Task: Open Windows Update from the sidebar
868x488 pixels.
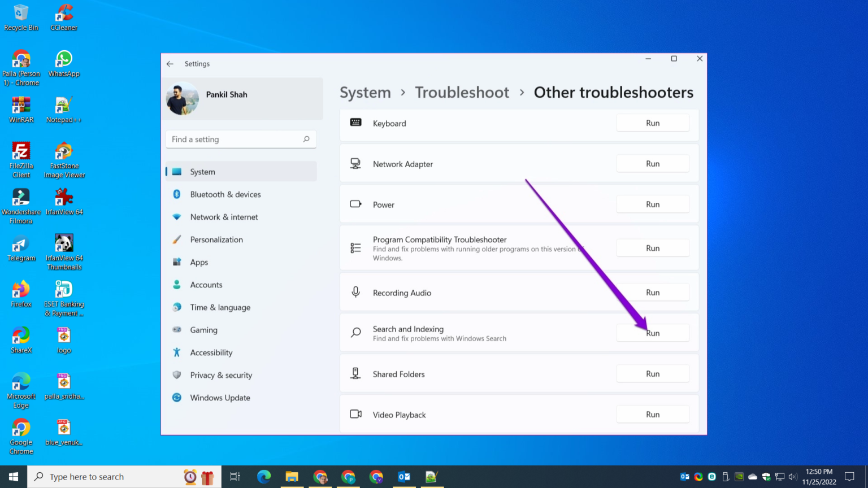Action: pos(220,398)
